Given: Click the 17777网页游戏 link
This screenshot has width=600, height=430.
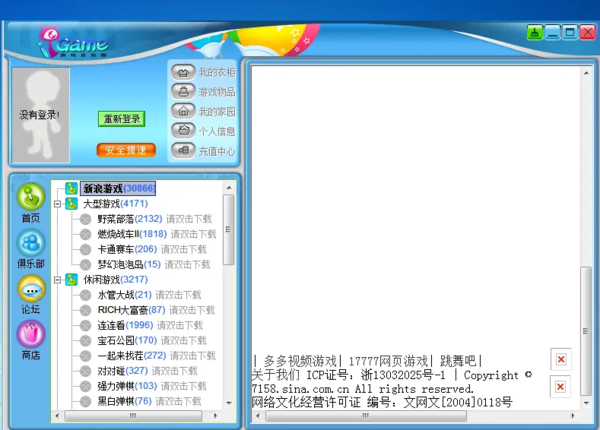Looking at the screenshot, I should pyautogui.click(x=388, y=361).
